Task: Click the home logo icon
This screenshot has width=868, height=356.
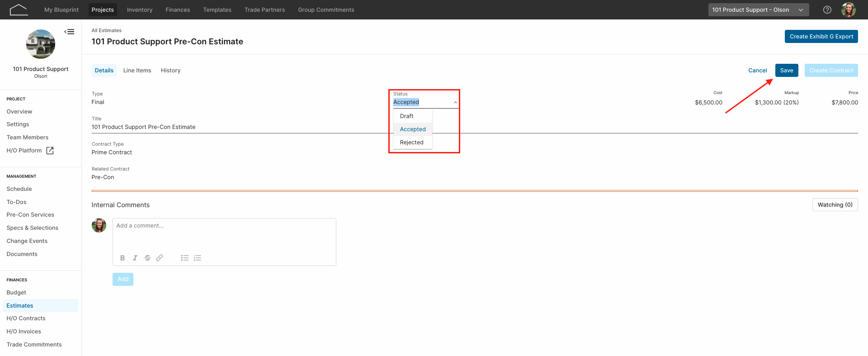Action: (x=19, y=9)
